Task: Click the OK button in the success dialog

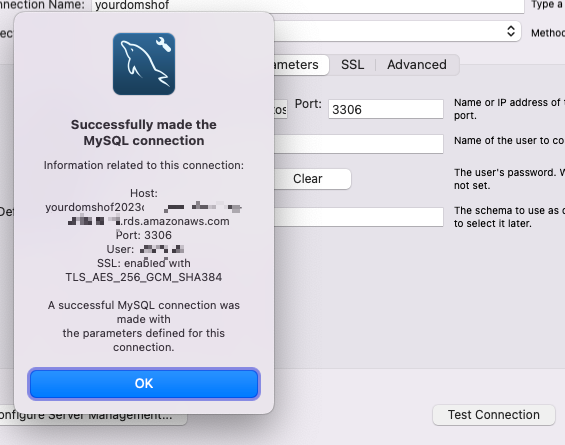Action: point(144,384)
